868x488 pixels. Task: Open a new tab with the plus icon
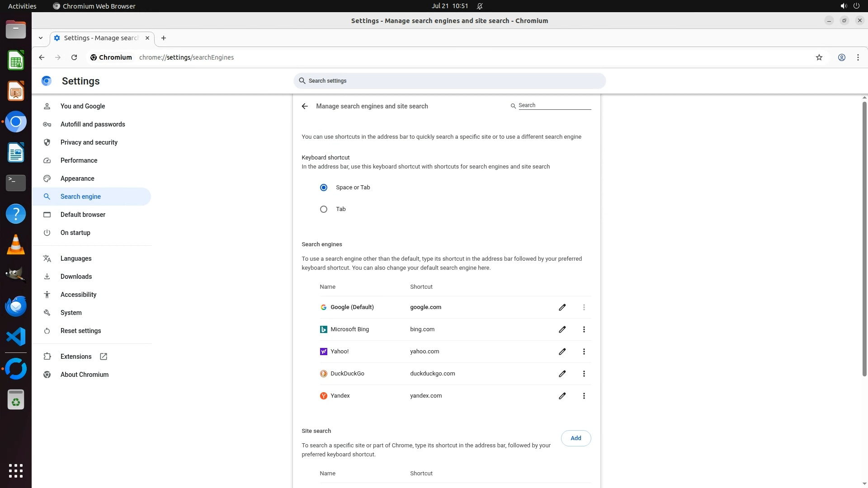point(164,38)
